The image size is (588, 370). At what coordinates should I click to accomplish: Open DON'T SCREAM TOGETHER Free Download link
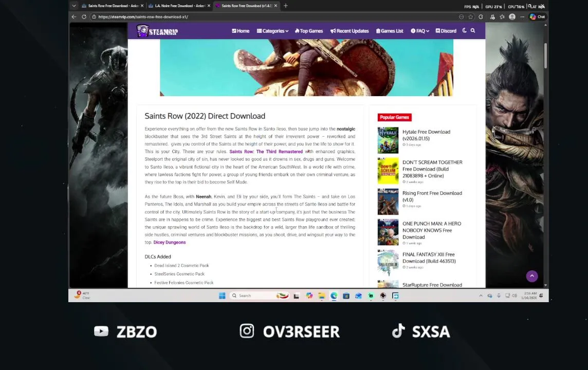pyautogui.click(x=432, y=169)
